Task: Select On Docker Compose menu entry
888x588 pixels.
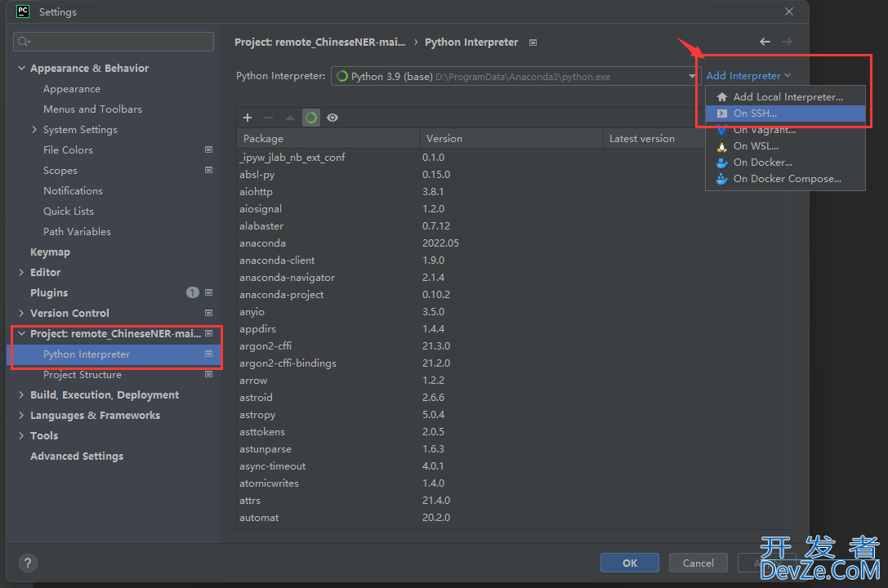Action: pos(785,179)
